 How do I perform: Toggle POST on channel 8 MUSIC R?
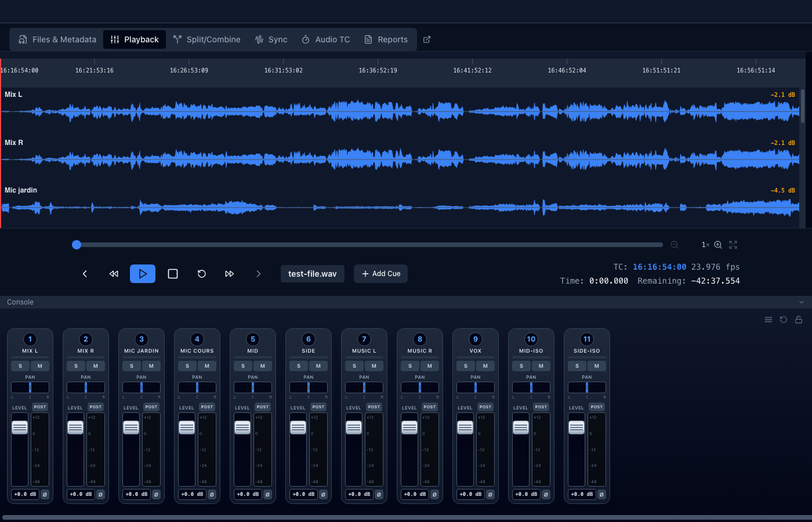click(430, 407)
